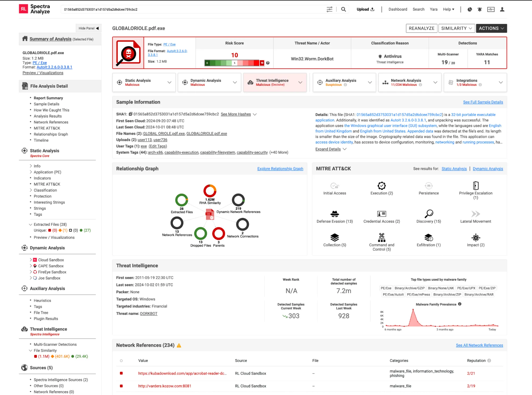The image size is (532, 395).
Task: Select Privilege Escalation MITRE icon
Action: pyautogui.click(x=476, y=185)
